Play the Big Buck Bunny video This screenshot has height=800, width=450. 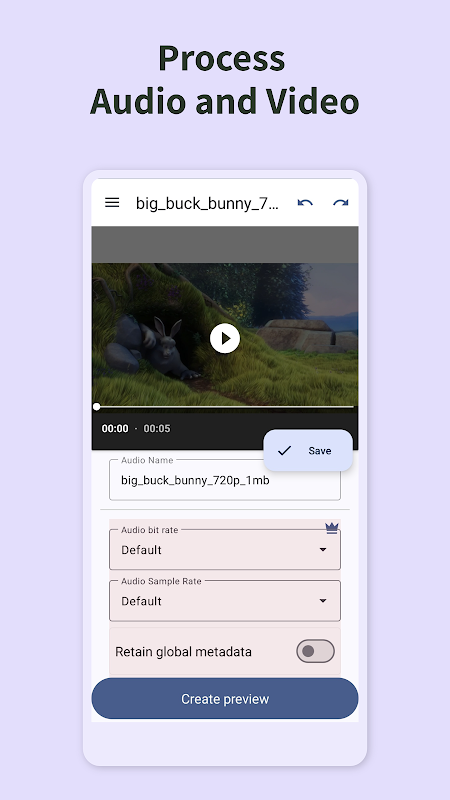point(224,338)
